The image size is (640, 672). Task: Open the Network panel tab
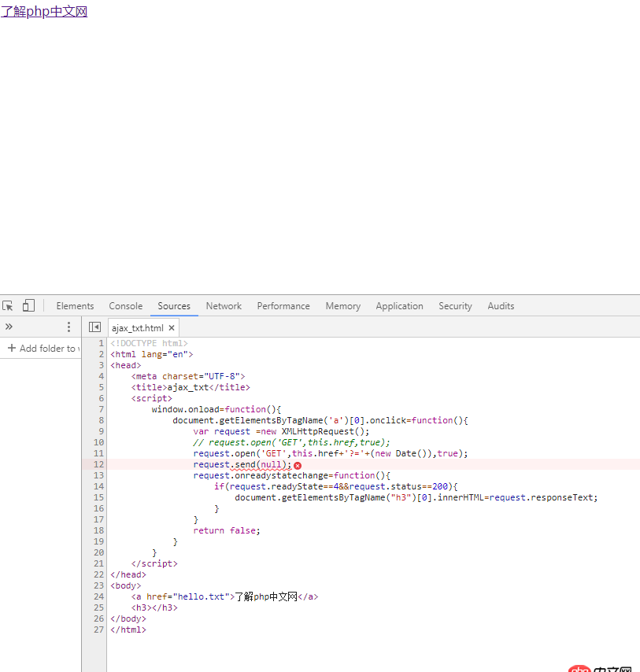tap(224, 306)
